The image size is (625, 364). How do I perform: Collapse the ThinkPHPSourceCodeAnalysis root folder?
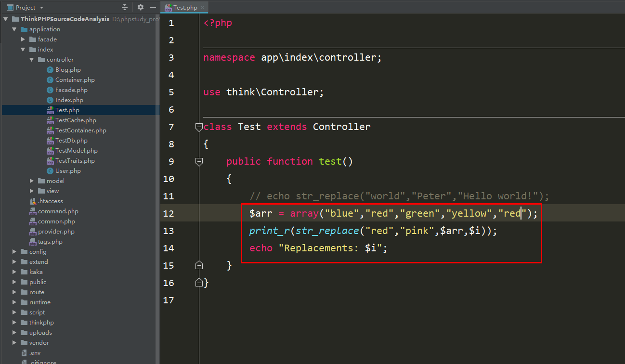[6, 19]
